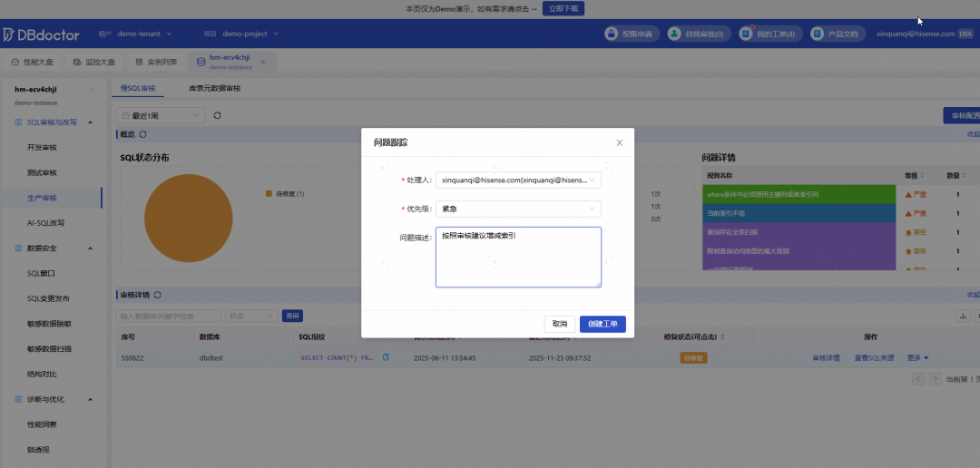Screen dimensions: 980x468
Task: Go to next page arrow
Action: point(935,378)
